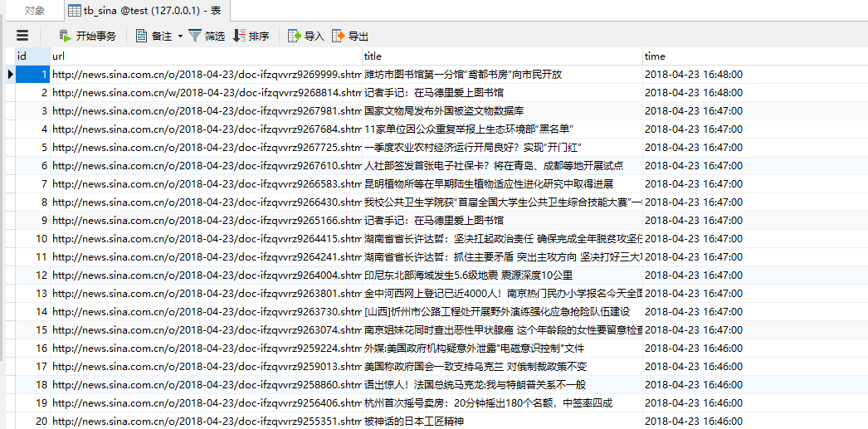Viewport: 868px width, 429px height.
Task: Click the 排序 (sort) icon
Action: (239, 36)
